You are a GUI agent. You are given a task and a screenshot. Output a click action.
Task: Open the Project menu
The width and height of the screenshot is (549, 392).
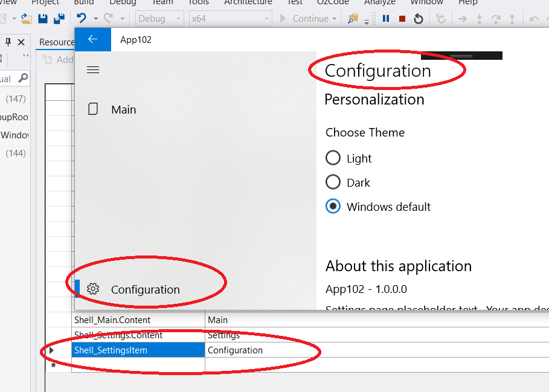45,2
